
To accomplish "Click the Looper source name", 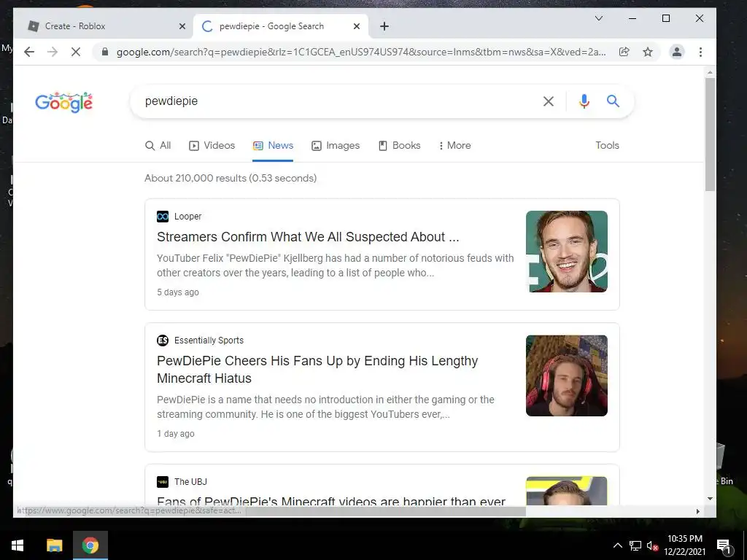I will click(187, 217).
